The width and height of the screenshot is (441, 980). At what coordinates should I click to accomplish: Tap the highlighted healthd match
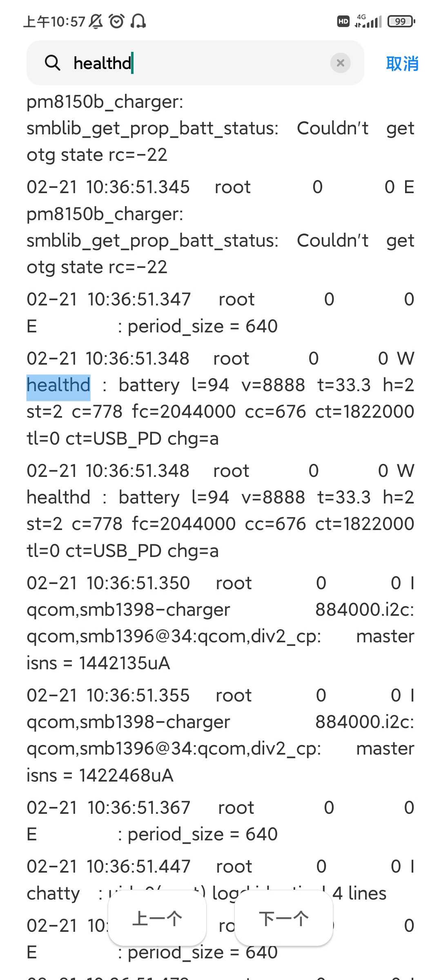[x=58, y=385]
